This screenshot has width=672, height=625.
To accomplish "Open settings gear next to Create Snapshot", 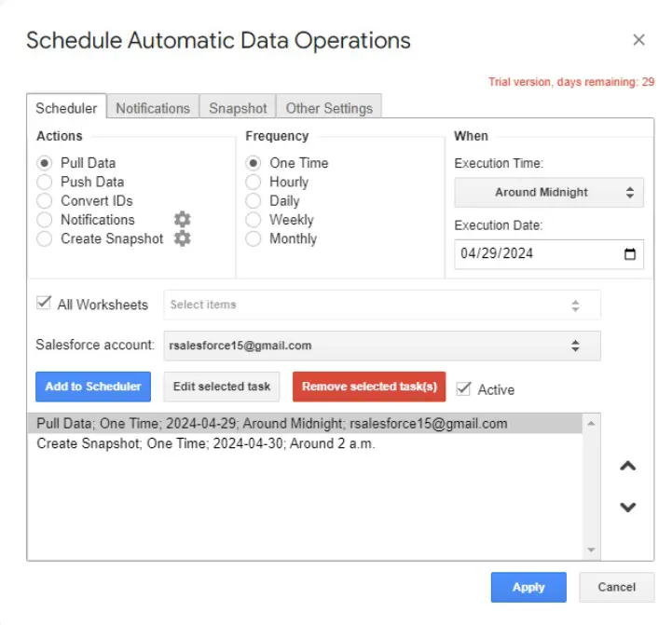I will [183, 238].
